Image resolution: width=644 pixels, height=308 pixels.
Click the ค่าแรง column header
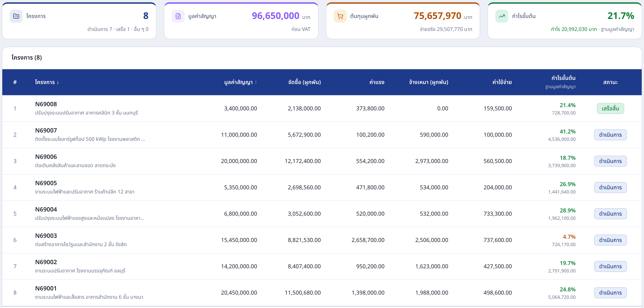[x=377, y=82]
